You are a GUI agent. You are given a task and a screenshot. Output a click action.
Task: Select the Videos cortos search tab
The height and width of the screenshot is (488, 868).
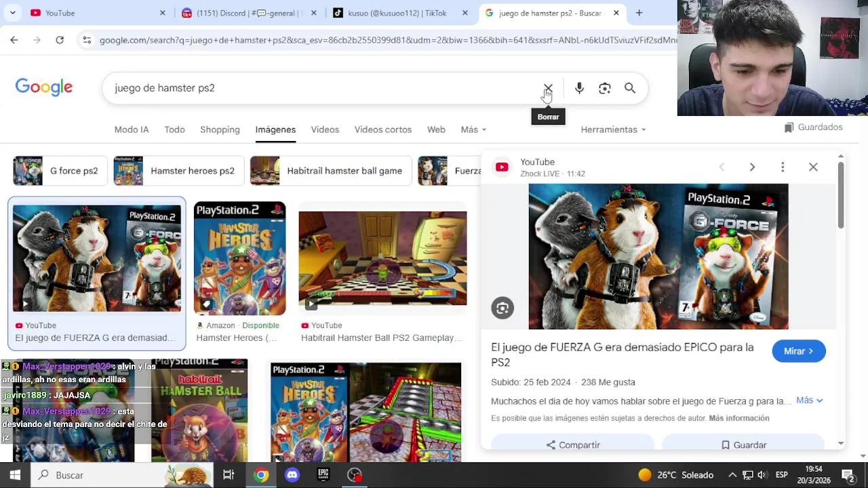tap(382, 129)
